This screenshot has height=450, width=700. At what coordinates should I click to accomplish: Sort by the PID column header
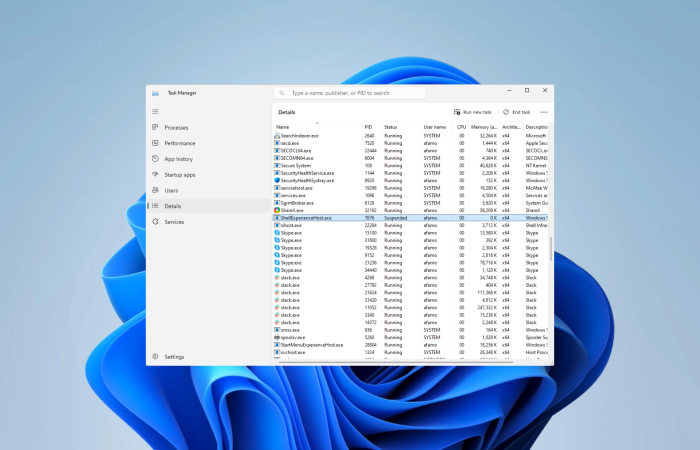click(x=371, y=127)
